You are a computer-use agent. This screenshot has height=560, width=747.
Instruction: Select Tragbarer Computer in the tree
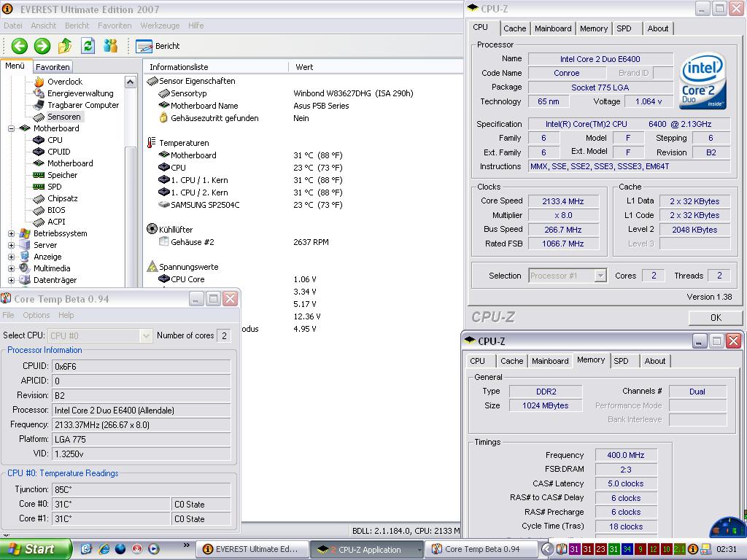click(83, 105)
